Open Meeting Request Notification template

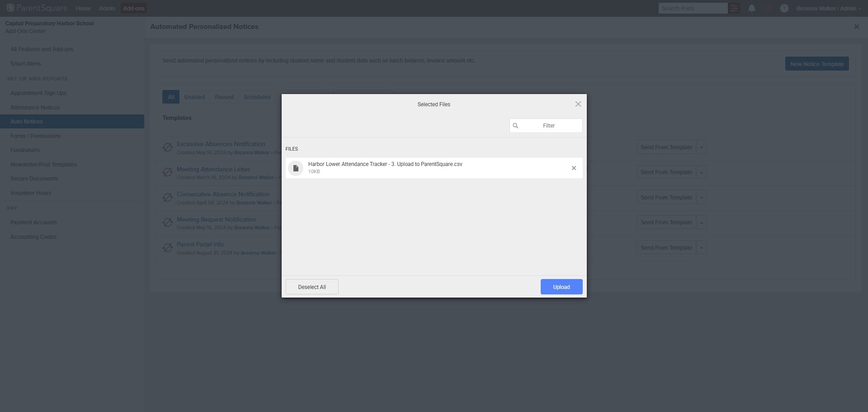[216, 219]
